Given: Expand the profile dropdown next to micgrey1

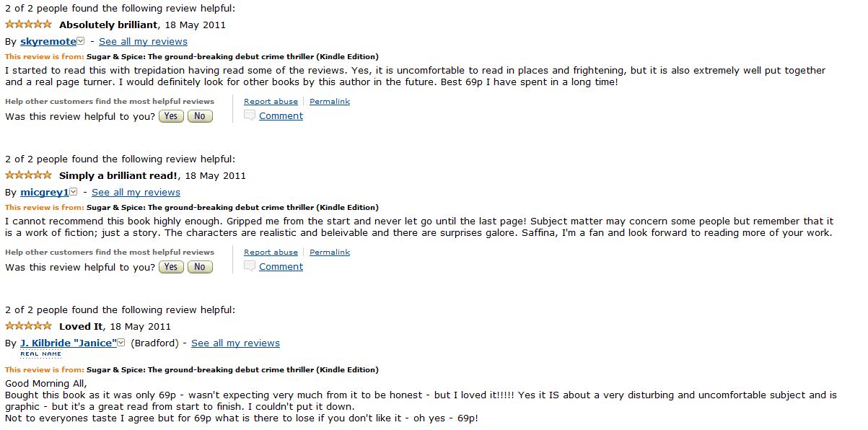Looking at the screenshot, I should pos(74,193).
